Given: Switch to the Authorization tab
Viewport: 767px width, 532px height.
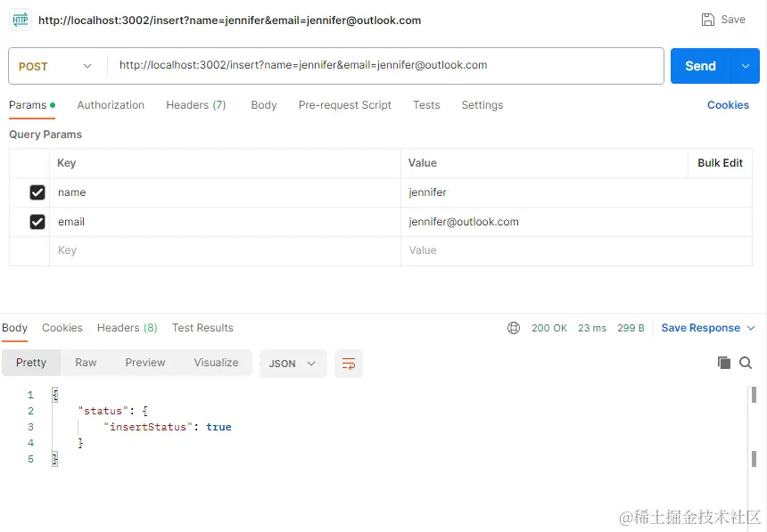Looking at the screenshot, I should pyautogui.click(x=111, y=105).
